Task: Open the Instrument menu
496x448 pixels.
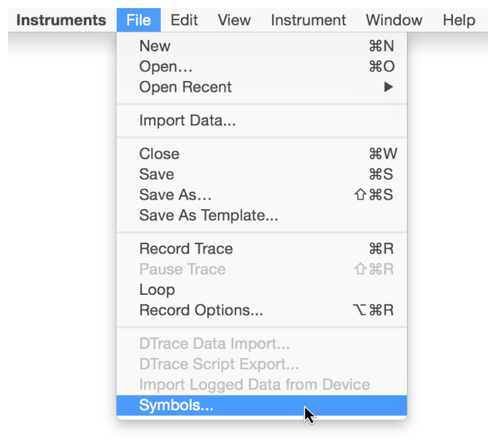Action: tap(308, 20)
